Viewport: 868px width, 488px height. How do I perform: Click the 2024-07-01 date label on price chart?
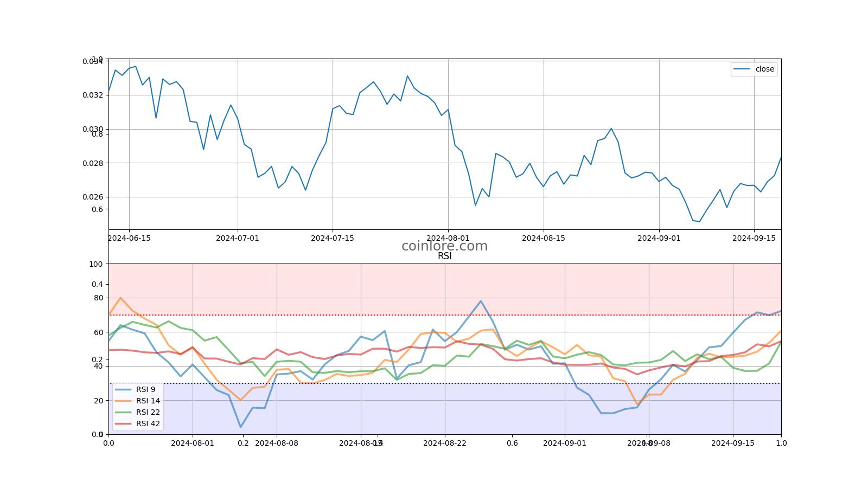(x=238, y=238)
